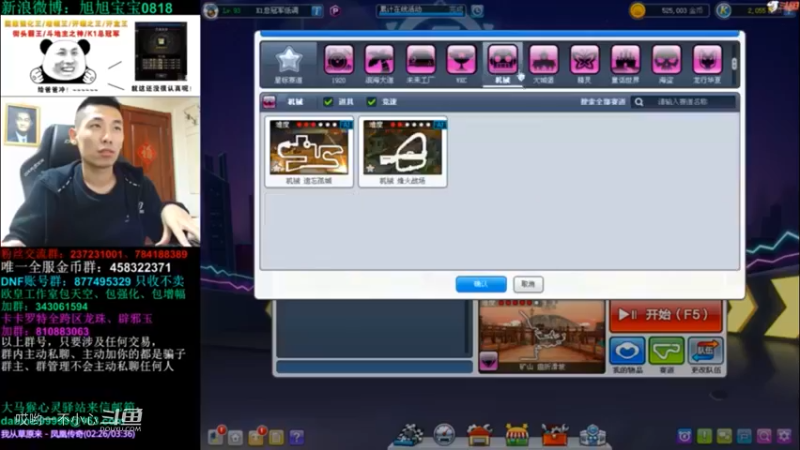Click the purple question mark help icon
800x450 pixels.
pos(296,437)
